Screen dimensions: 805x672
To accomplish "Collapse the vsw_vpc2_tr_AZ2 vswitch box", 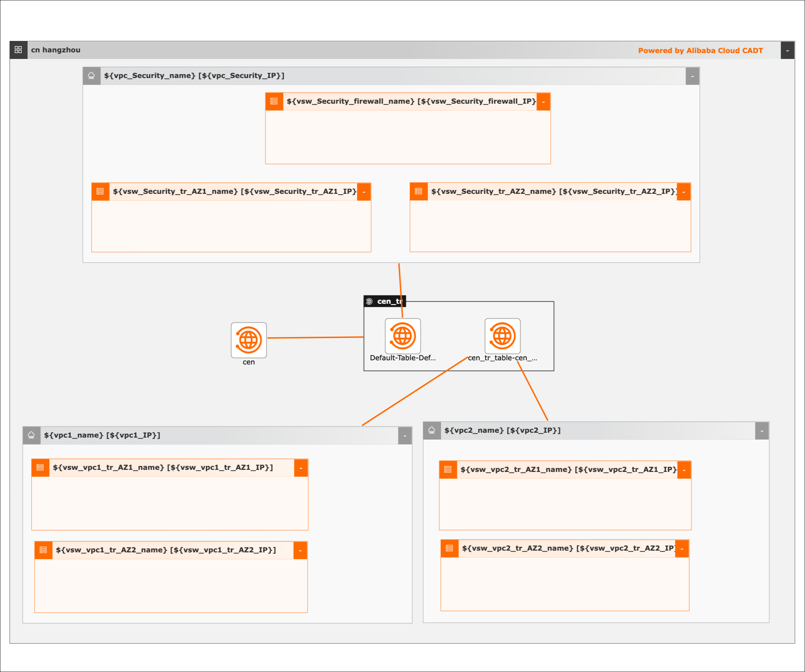I will (x=682, y=549).
